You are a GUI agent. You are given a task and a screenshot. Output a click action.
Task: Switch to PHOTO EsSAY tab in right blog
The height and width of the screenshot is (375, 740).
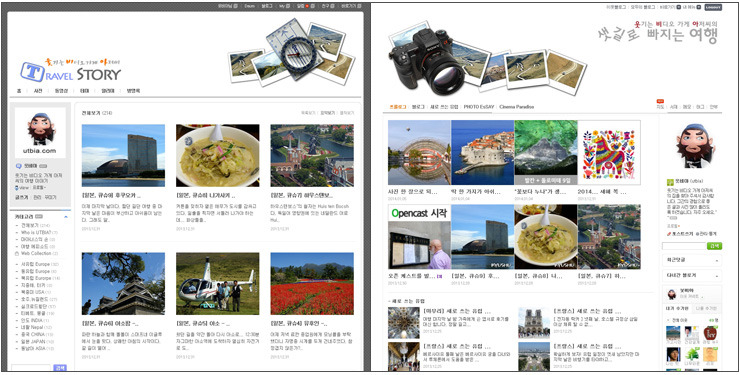[x=479, y=107]
